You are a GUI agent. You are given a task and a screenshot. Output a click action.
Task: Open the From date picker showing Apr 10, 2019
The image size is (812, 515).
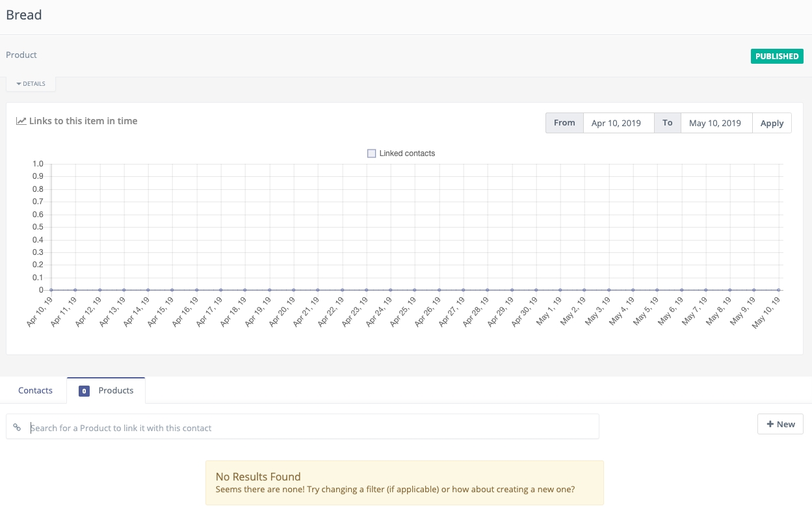[618, 123]
